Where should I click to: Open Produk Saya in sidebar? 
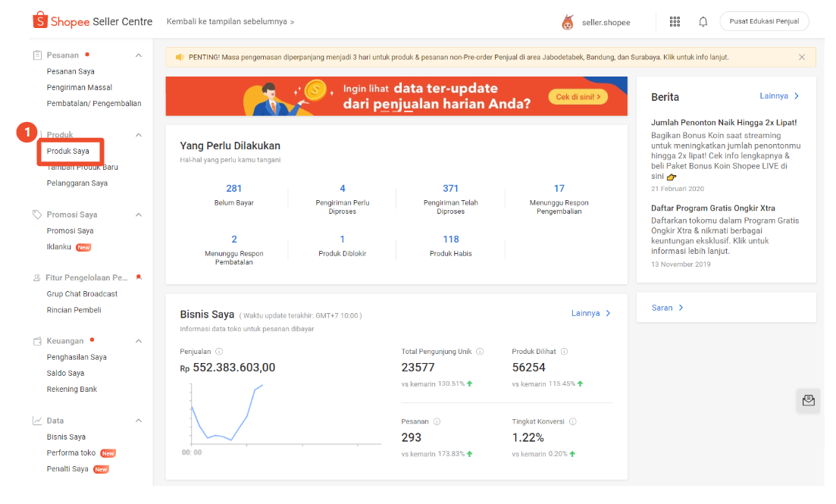pos(68,152)
